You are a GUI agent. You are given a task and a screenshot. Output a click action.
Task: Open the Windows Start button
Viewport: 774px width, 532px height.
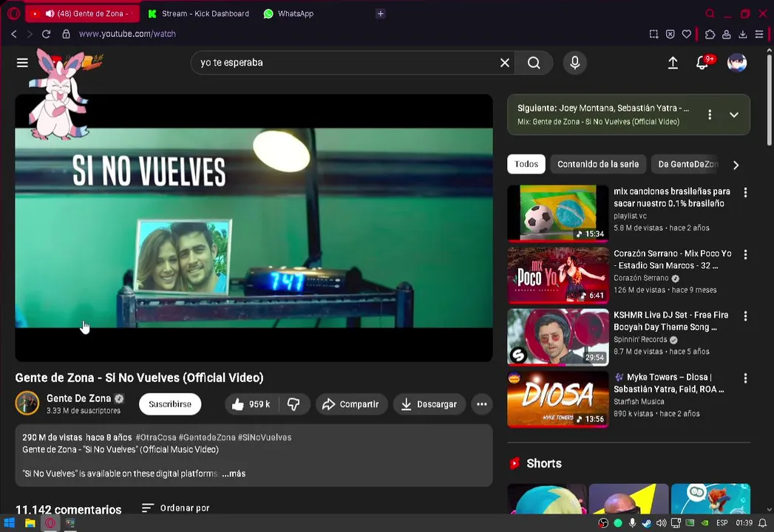coord(10,523)
